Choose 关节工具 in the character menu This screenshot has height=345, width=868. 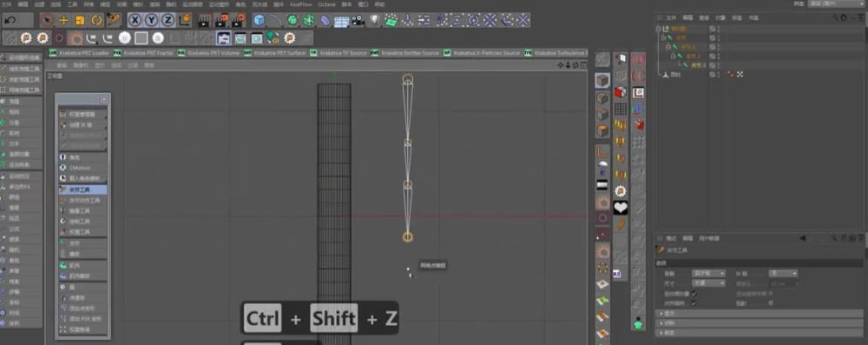pos(83,189)
